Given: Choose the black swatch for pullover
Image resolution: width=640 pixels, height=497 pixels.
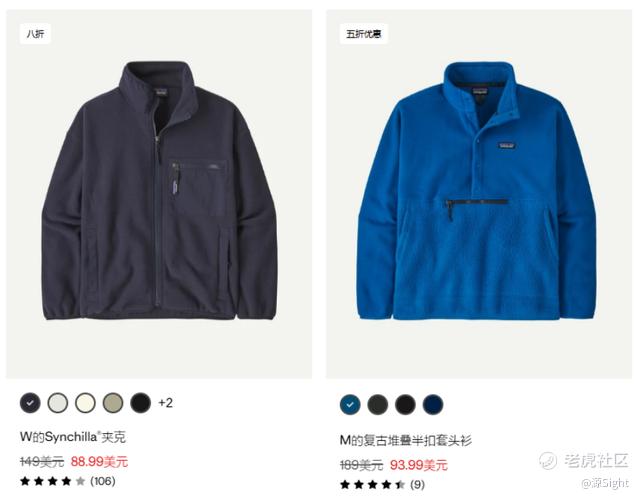Looking at the screenshot, I should [x=405, y=404].
